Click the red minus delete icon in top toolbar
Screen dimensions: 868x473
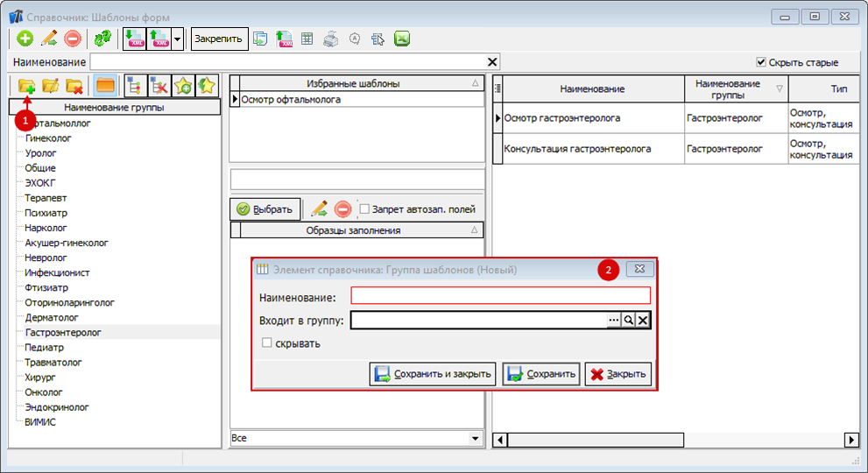[73, 39]
